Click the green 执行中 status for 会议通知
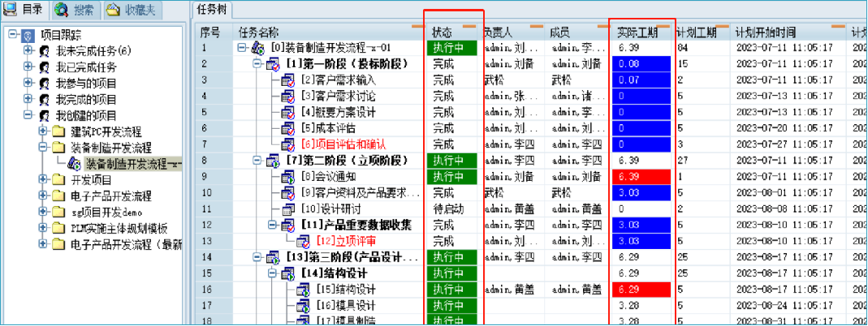This screenshot has height=326, width=868. (451, 177)
